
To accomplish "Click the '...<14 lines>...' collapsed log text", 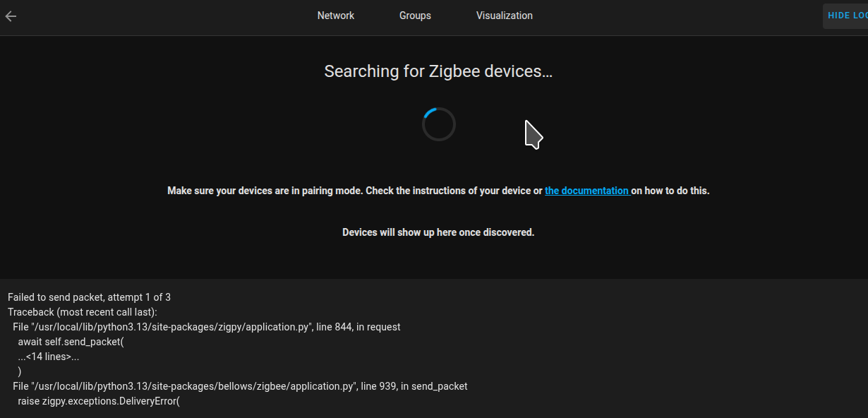I will pos(49,357).
